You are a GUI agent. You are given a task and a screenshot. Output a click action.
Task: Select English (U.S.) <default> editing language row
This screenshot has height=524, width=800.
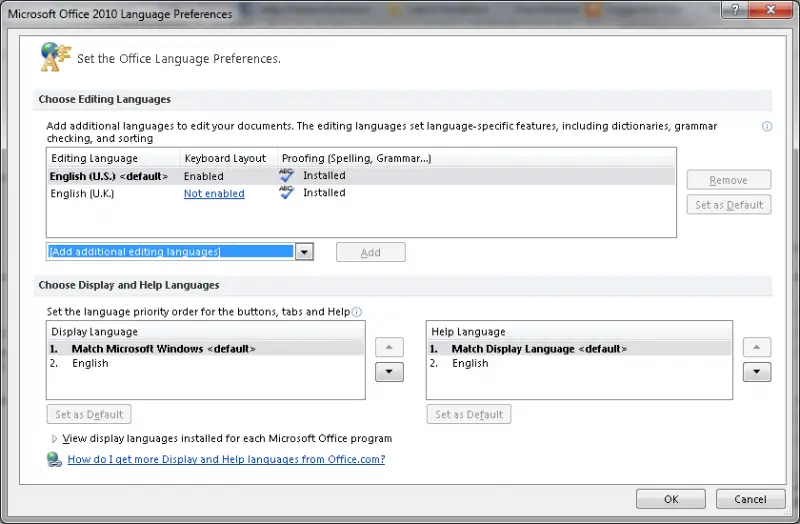[361, 176]
